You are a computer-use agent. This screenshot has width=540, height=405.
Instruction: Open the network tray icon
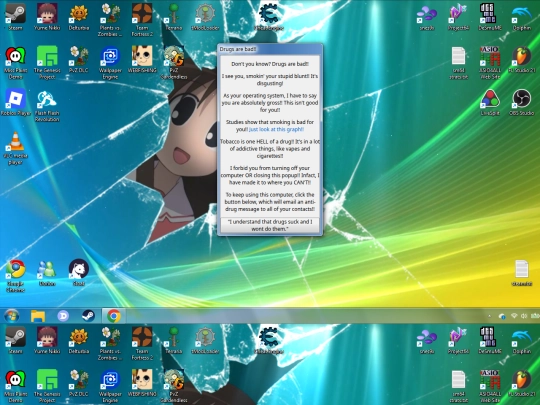(514, 316)
